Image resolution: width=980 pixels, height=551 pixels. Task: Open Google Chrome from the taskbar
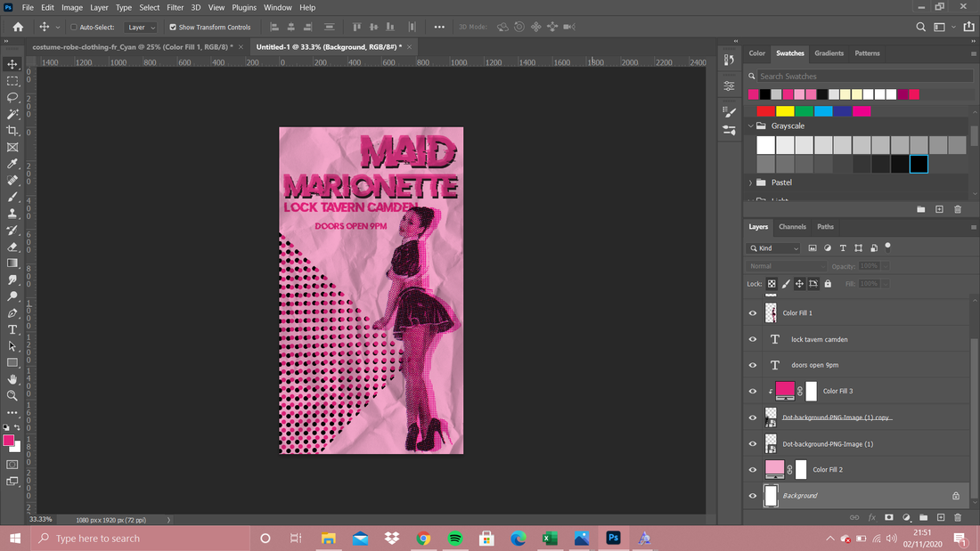(x=423, y=538)
